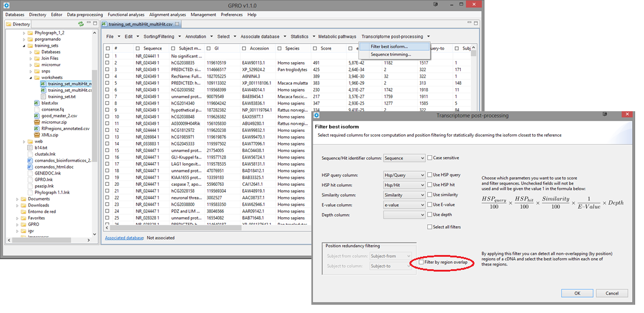Open the Downloads folder icon

pyautogui.click(x=23, y=205)
